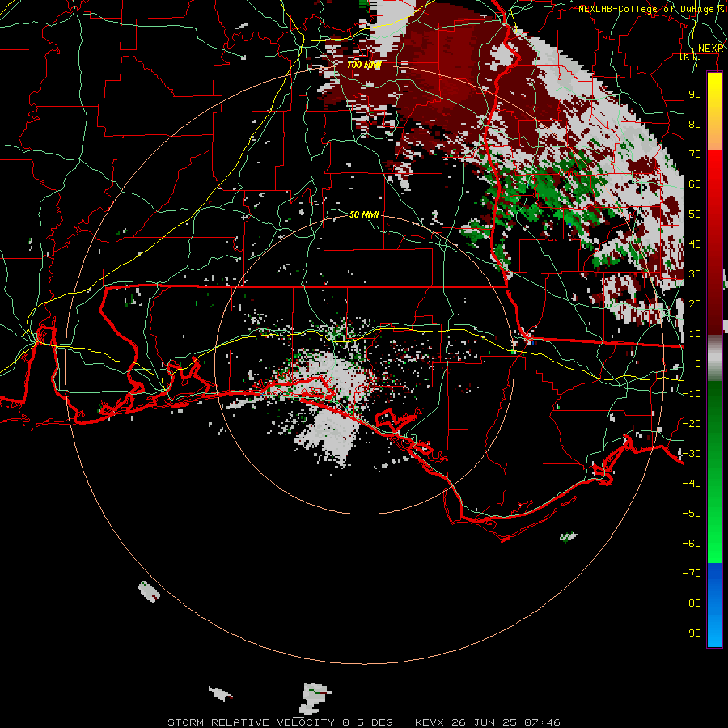Screen dimensions: 728x728
Task: Click the gray zero-velocity segment of the color bar
Action: 714,358
